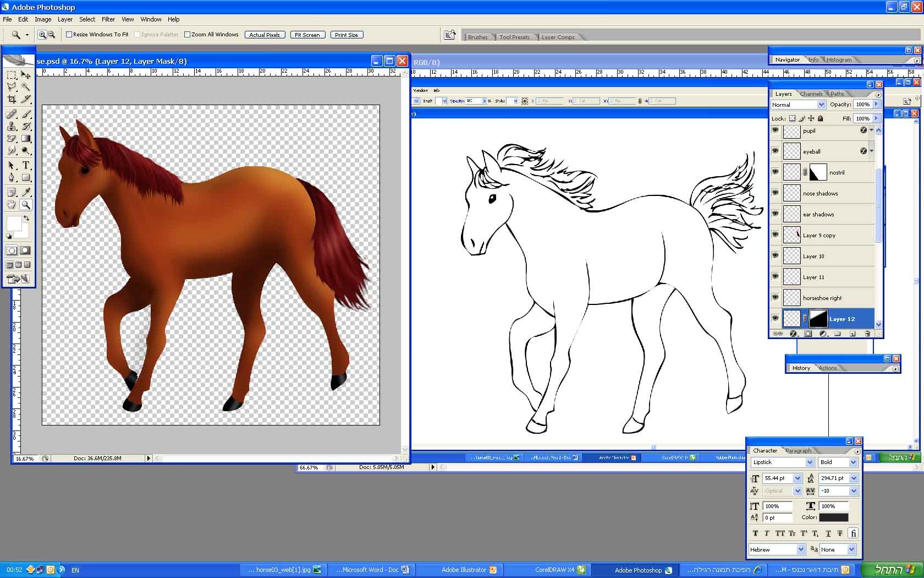This screenshot has height=578, width=924.
Task: Delete layer using trash icon in Layers panel
Action: coord(867,334)
